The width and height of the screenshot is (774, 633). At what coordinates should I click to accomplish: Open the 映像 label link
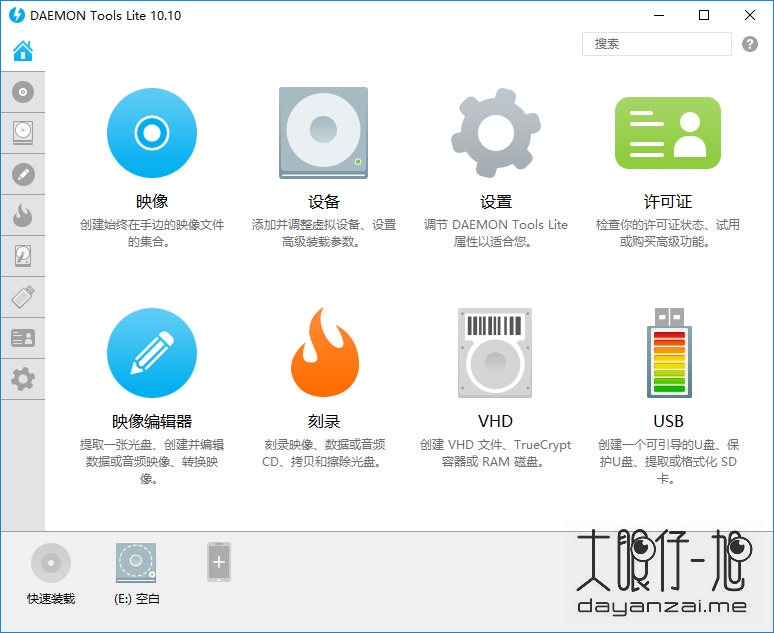(x=152, y=201)
